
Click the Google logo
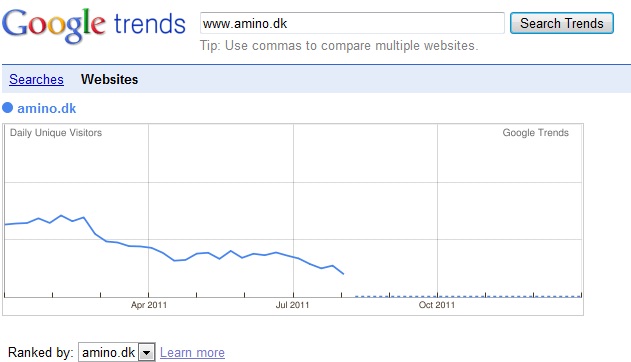point(54,25)
